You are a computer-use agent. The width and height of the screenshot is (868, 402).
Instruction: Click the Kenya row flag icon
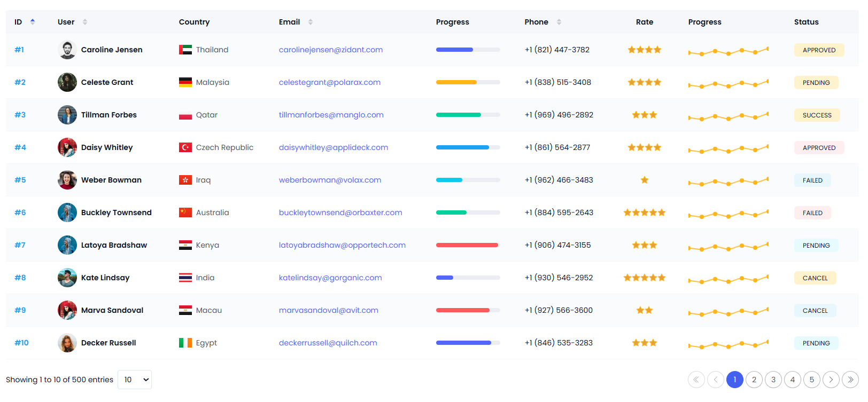pos(185,245)
